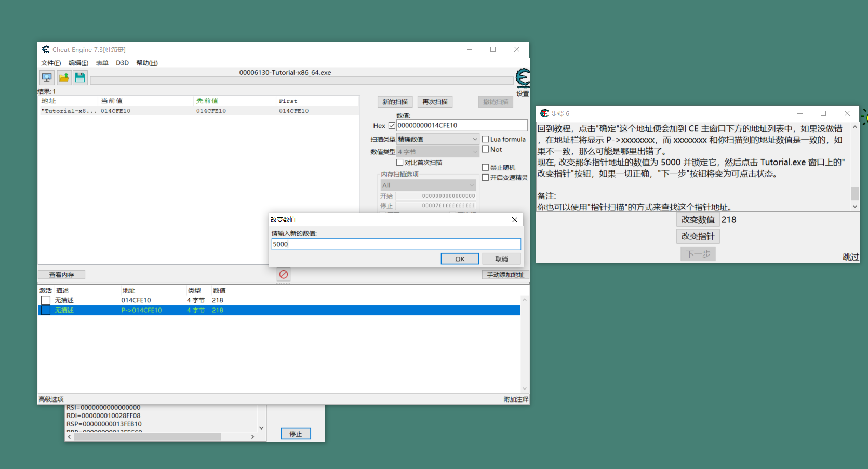This screenshot has height=469, width=868.
Task: Click the 改变指针 button in tutorial
Action: [698, 236]
